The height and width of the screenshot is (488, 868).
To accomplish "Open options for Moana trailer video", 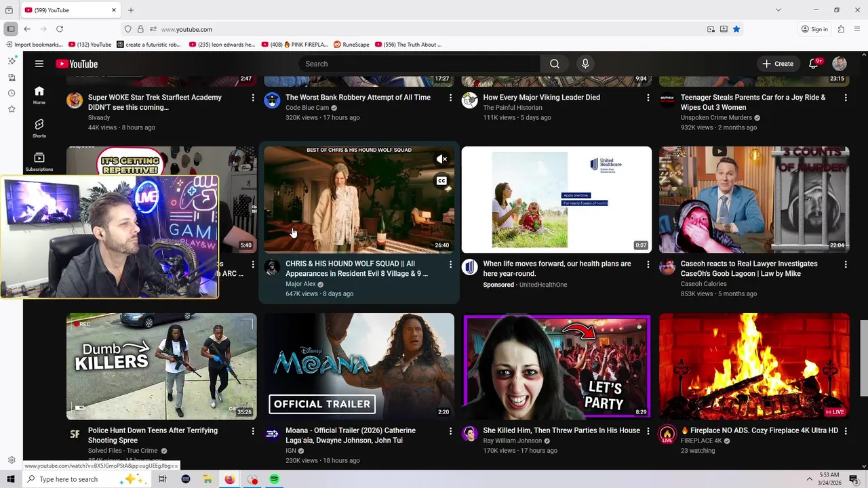I will click(x=450, y=431).
